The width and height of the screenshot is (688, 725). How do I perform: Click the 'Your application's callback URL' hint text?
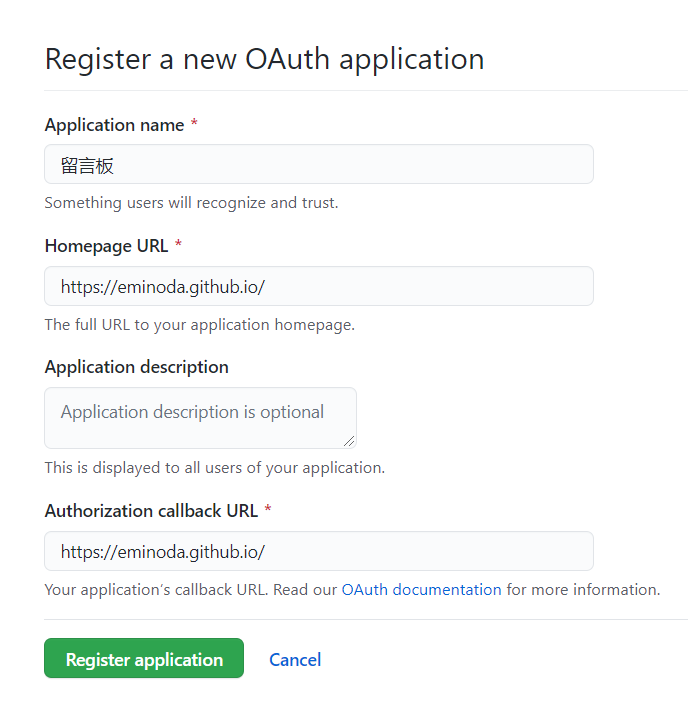click(156, 590)
